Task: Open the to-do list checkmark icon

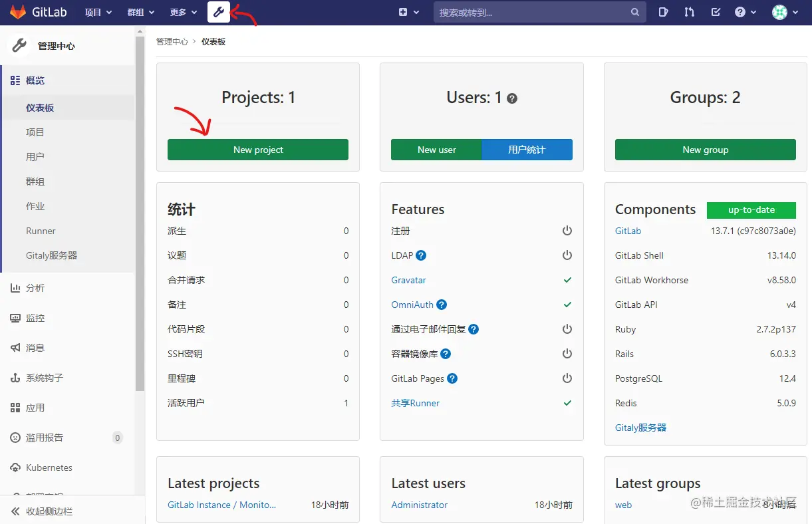Action: tap(716, 12)
